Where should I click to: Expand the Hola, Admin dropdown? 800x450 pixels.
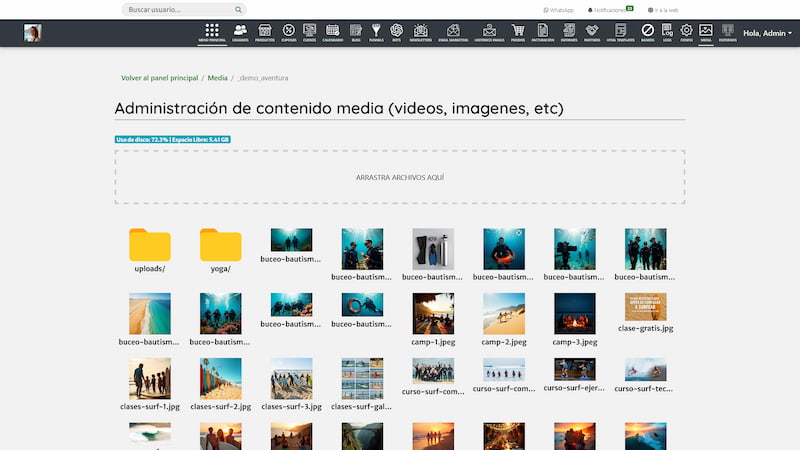tap(767, 33)
